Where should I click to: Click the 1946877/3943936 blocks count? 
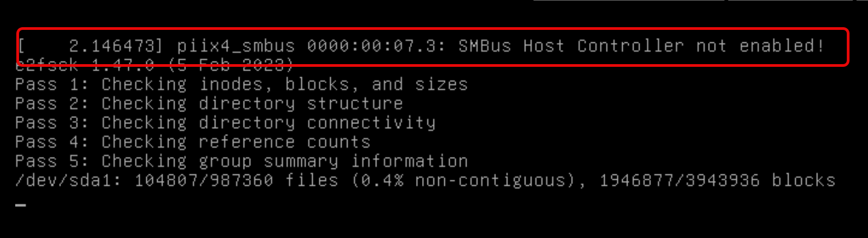[679, 181]
